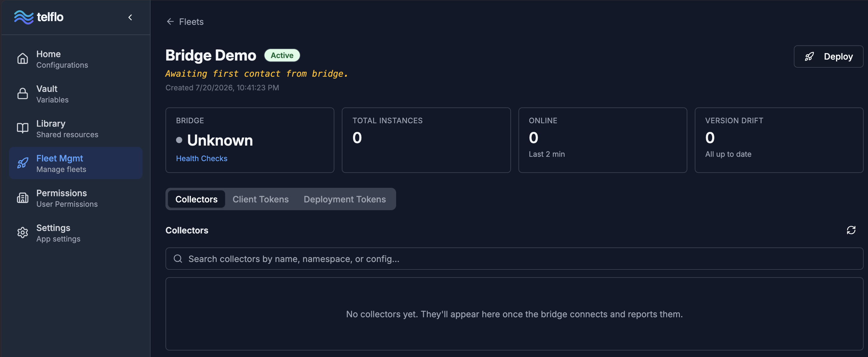Click the Permissions building icon
This screenshot has height=357, width=868.
pyautogui.click(x=23, y=198)
